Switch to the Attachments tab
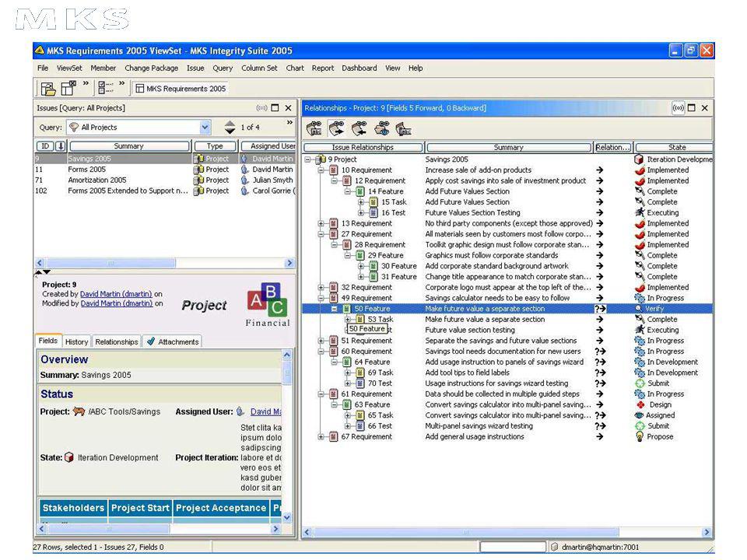This screenshot has height=560, width=747. 173,342
